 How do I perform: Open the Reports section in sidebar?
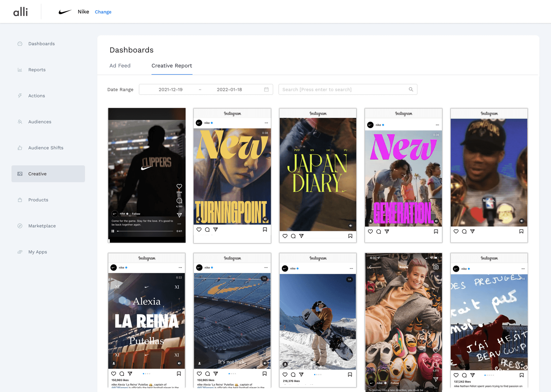tap(37, 70)
